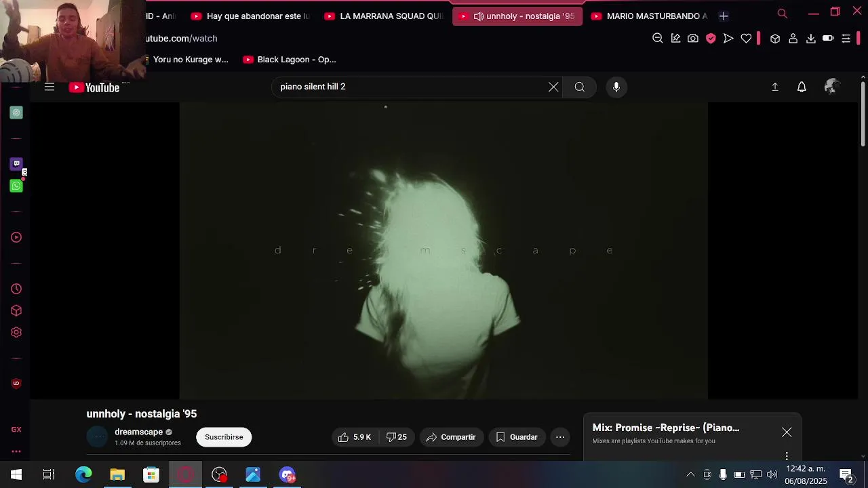Open File Explorer from taskbar
This screenshot has height=488, width=868.
pyautogui.click(x=117, y=474)
